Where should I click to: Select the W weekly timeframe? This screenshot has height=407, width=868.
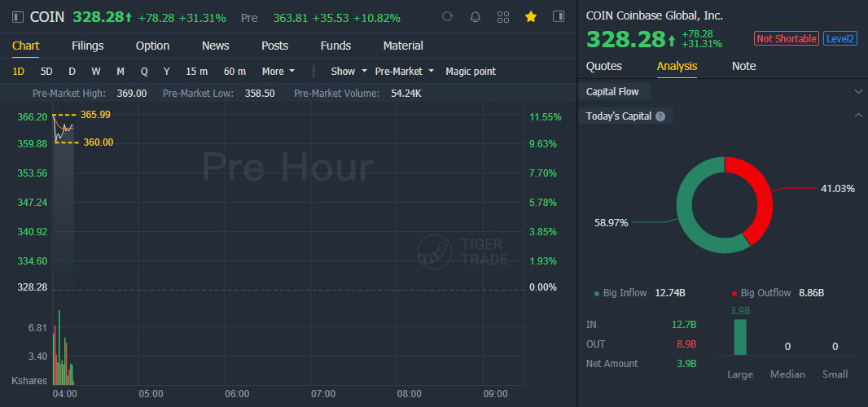click(96, 72)
